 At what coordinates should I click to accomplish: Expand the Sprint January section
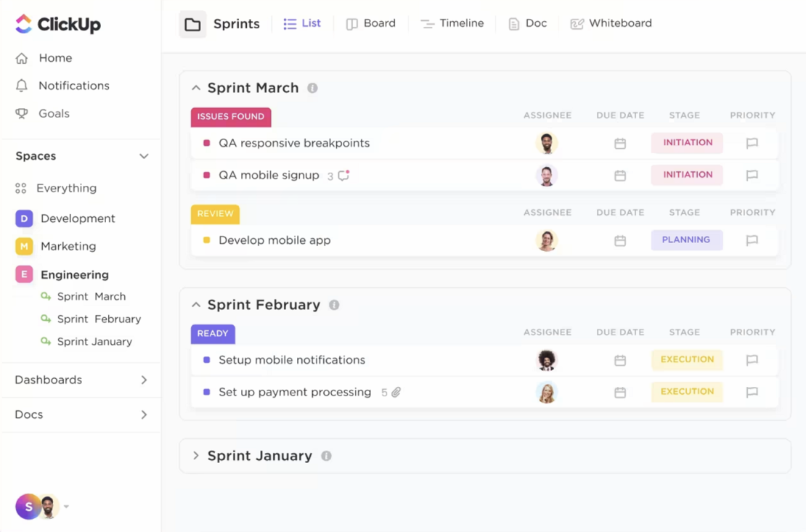point(195,456)
